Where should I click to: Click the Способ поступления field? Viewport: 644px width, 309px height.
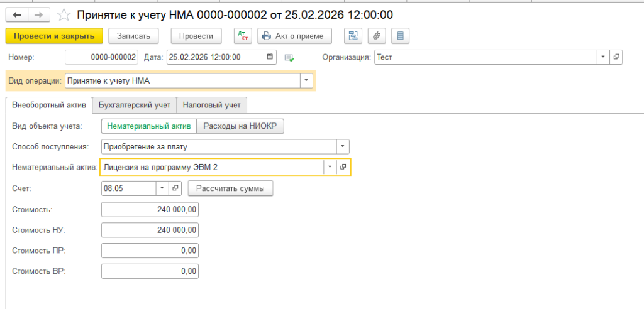(x=219, y=146)
